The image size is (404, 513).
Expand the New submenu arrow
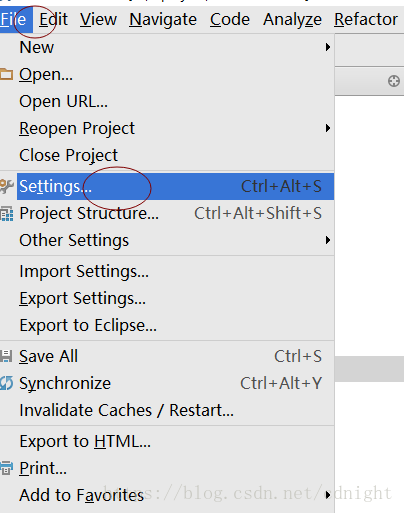328,47
